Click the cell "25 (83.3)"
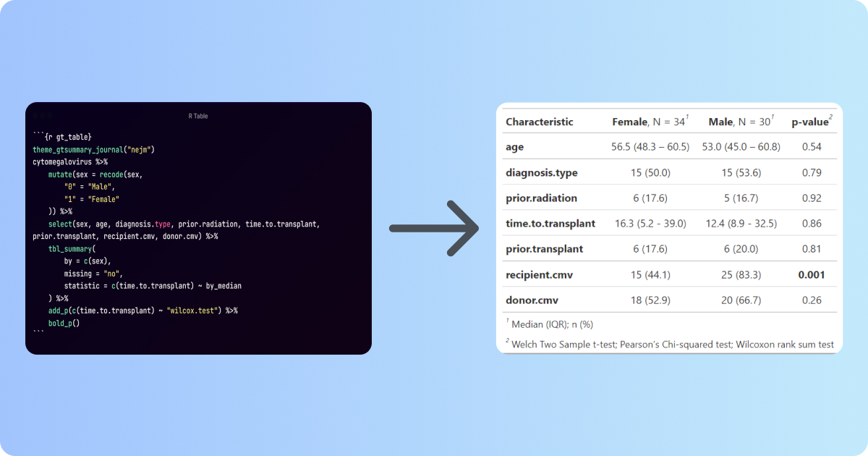This screenshot has width=868, height=456. pos(741,275)
